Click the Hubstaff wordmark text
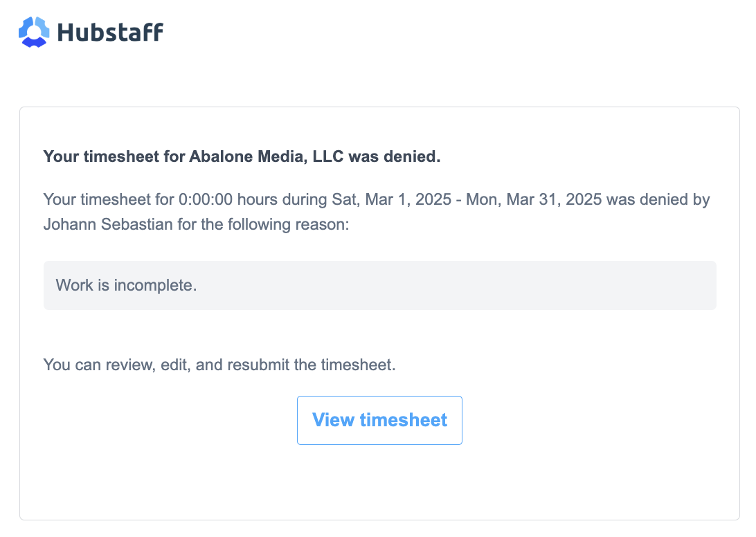 click(110, 33)
